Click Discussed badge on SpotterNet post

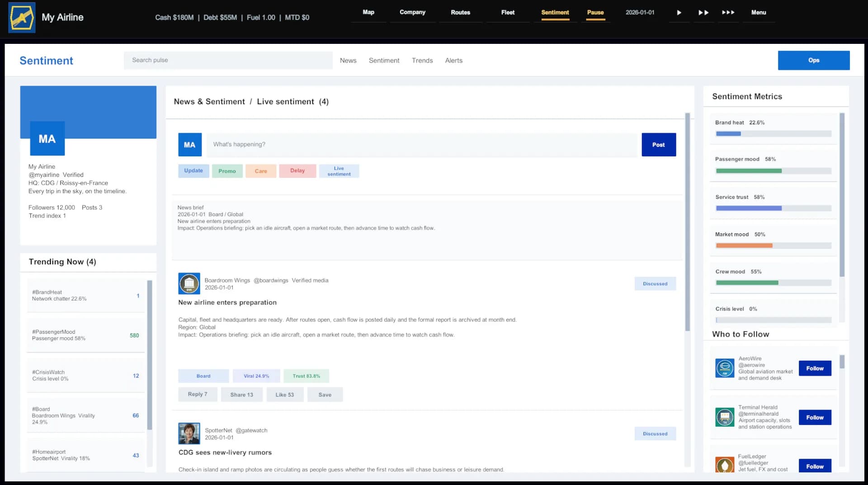[655, 433]
